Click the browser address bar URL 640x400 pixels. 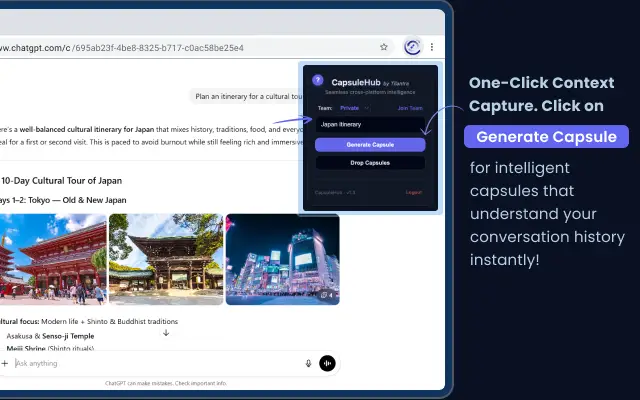coord(122,48)
